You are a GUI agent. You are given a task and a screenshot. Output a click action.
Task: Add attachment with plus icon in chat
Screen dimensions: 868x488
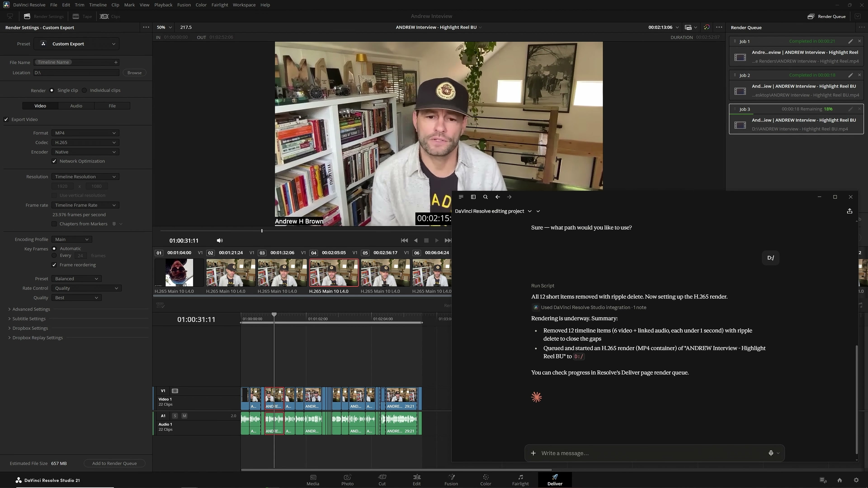pyautogui.click(x=533, y=453)
